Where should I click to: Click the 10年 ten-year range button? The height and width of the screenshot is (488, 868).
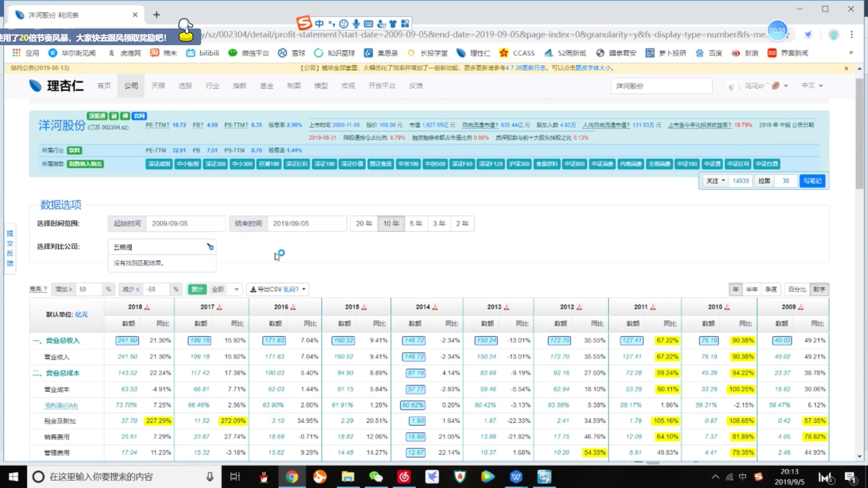click(391, 223)
